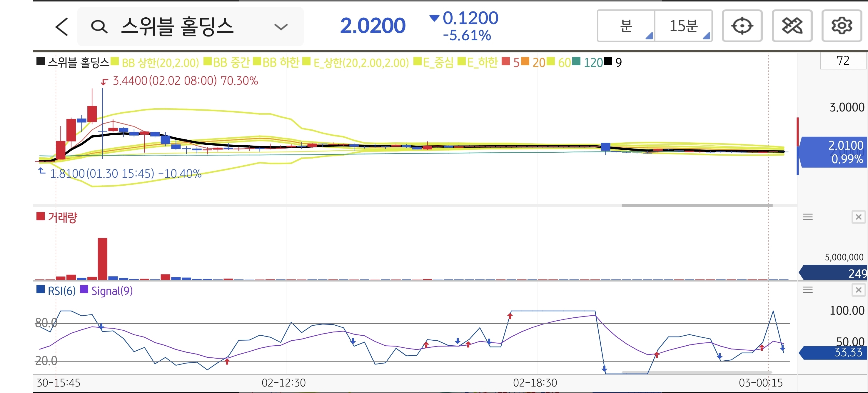Open the volume panel menu icon
868x393 pixels.
pyautogui.click(x=808, y=217)
